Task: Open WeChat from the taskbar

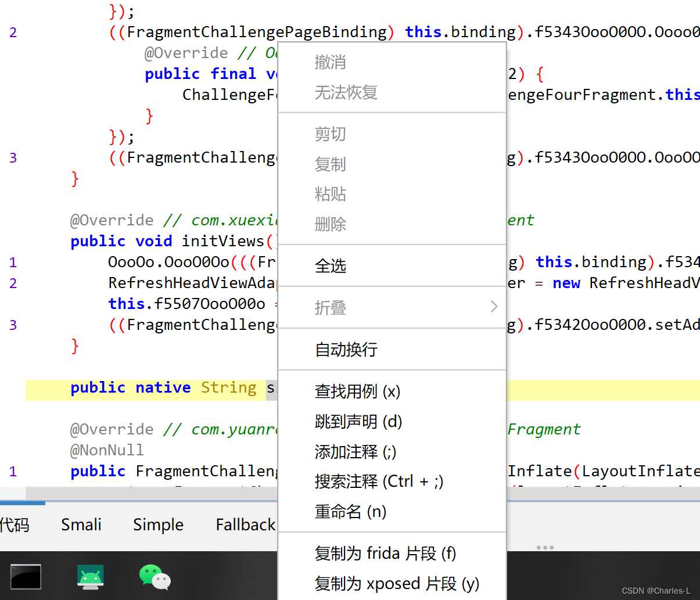Action: coord(155,576)
